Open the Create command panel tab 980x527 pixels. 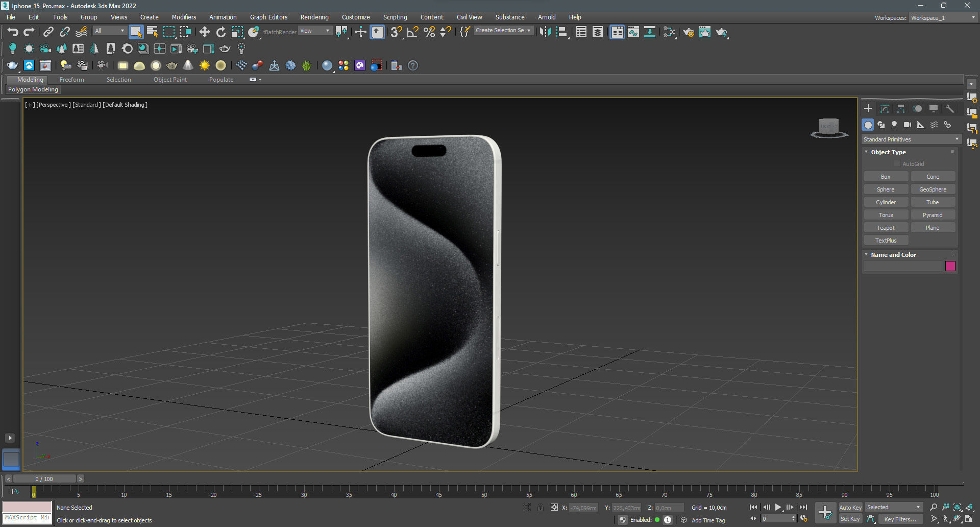click(868, 108)
